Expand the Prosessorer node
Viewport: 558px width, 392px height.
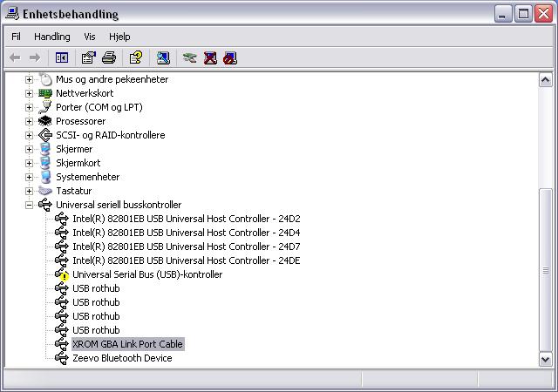(29, 121)
